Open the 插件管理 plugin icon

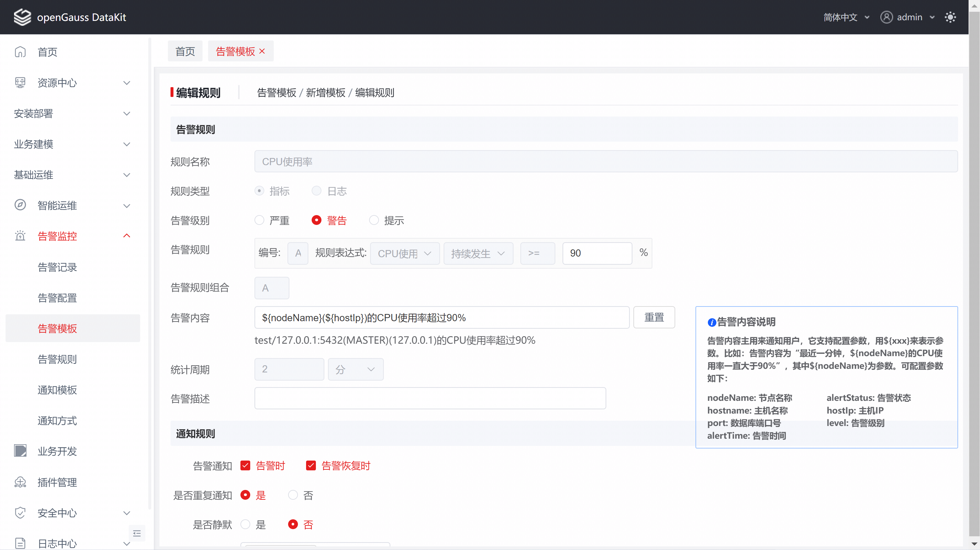20,482
